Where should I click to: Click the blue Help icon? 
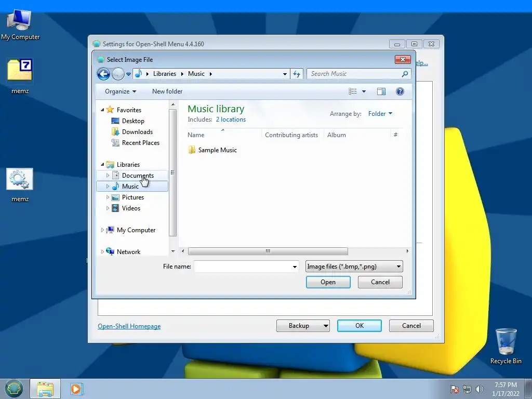click(400, 91)
